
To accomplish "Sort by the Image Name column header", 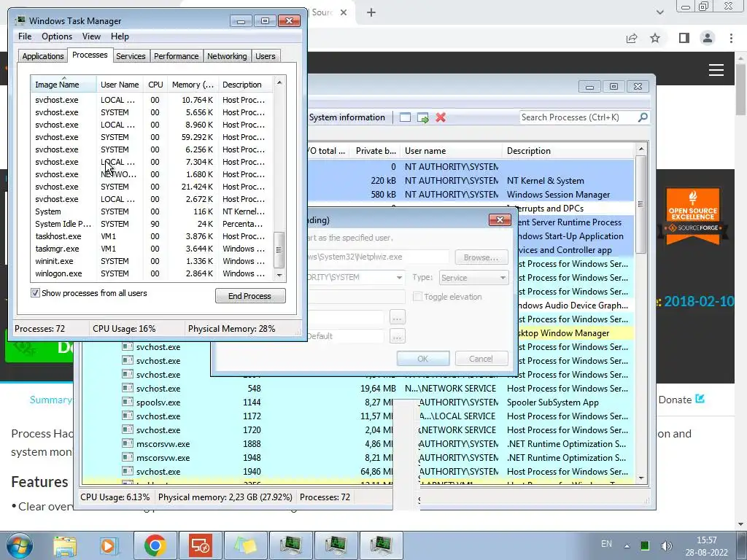I will tap(63, 85).
